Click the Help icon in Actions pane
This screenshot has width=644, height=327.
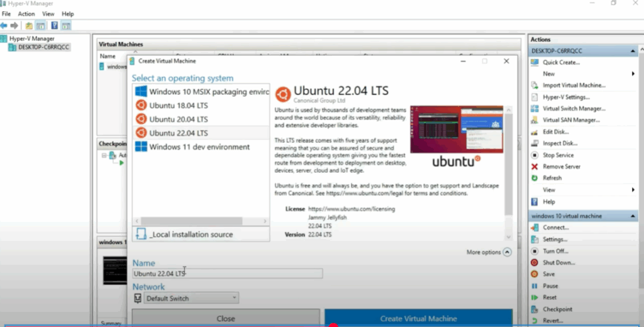535,202
